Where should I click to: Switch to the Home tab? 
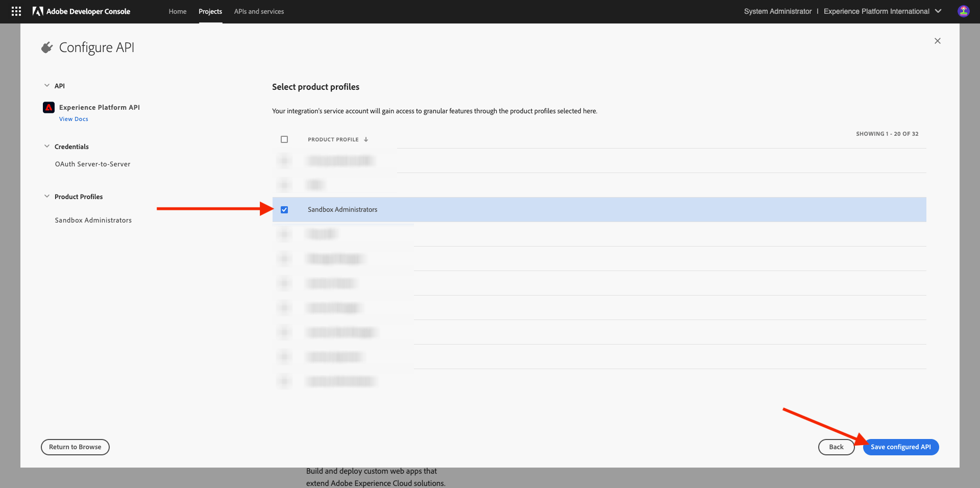(x=177, y=11)
